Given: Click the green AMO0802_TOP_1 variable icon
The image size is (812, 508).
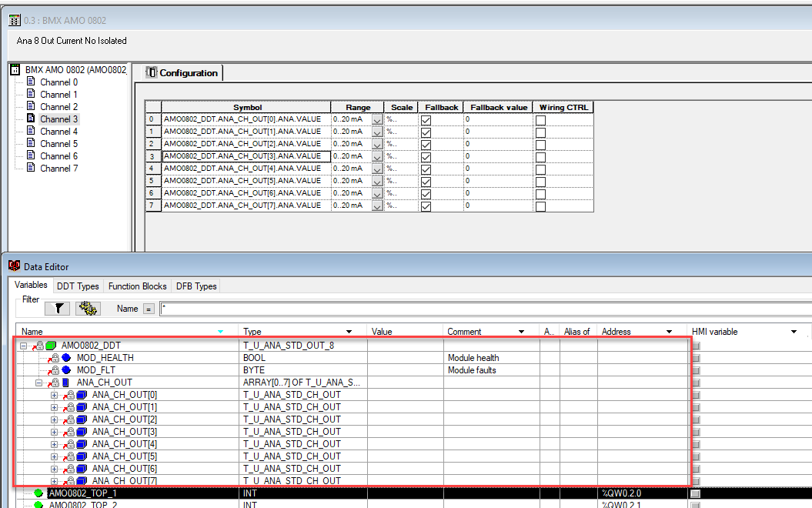Looking at the screenshot, I should coord(38,493).
